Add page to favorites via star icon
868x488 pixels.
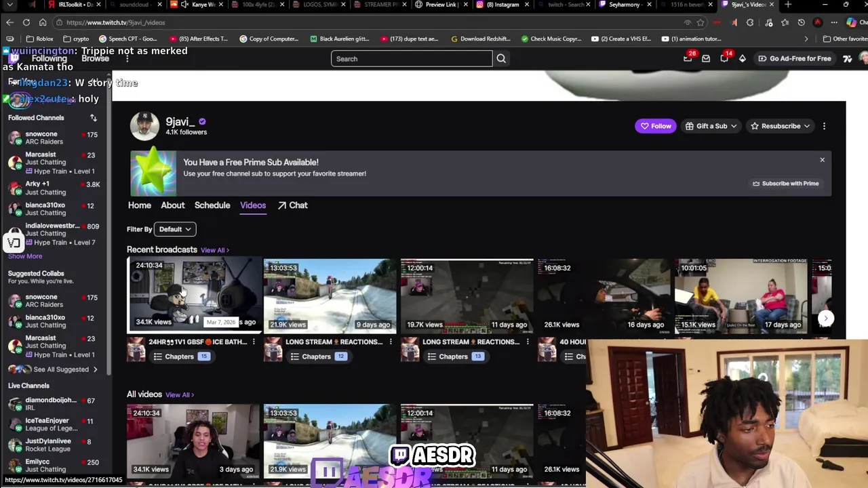[x=701, y=22]
